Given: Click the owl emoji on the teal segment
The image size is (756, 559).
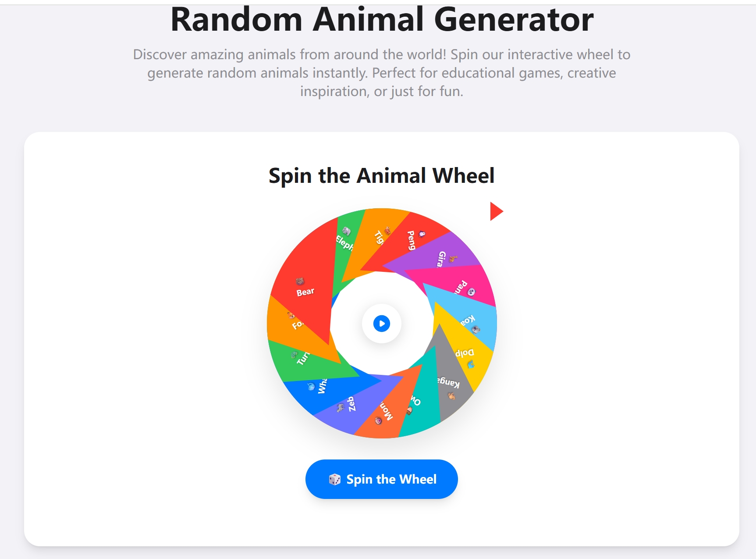Looking at the screenshot, I should [x=409, y=410].
